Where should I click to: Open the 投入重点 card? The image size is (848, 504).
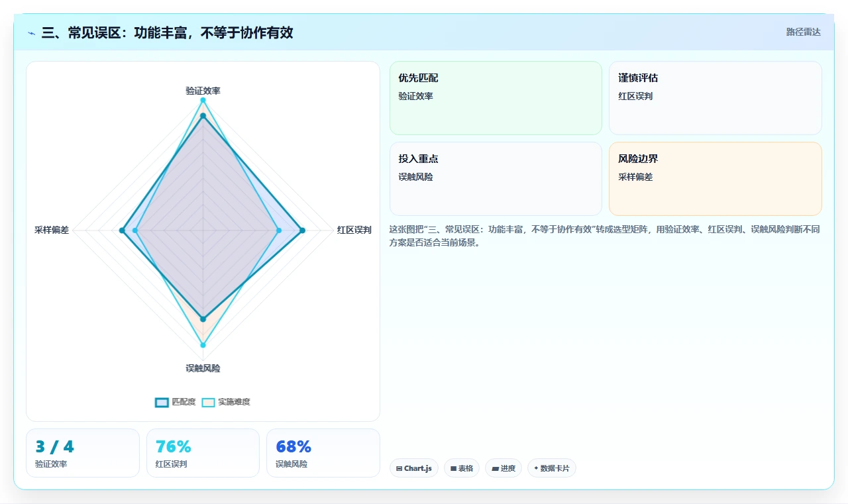[496, 179]
